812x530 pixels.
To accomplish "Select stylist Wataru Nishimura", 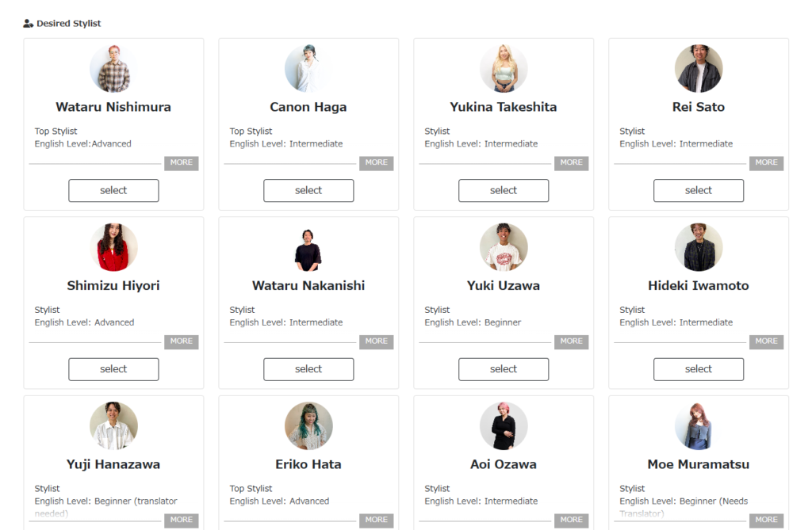I will coord(113,191).
